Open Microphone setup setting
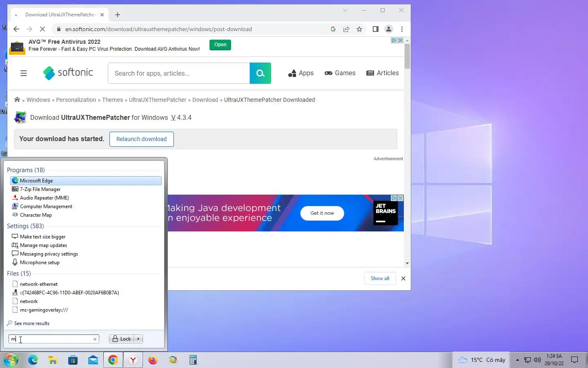This screenshot has width=588, height=368. (x=86, y=263)
